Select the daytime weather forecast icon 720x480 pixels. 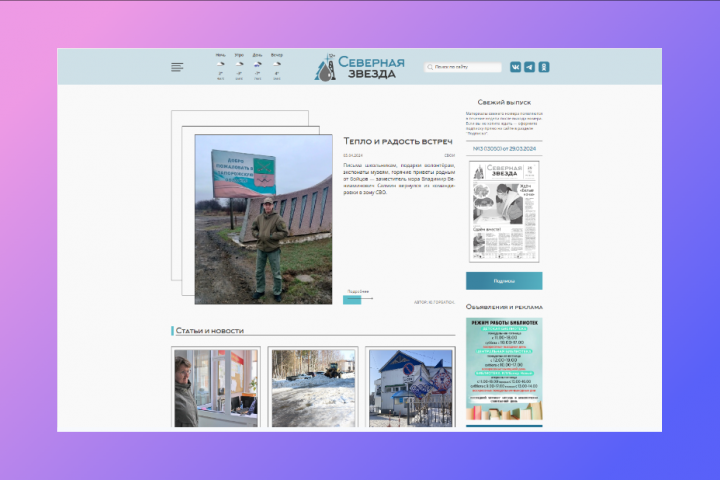[x=258, y=64]
